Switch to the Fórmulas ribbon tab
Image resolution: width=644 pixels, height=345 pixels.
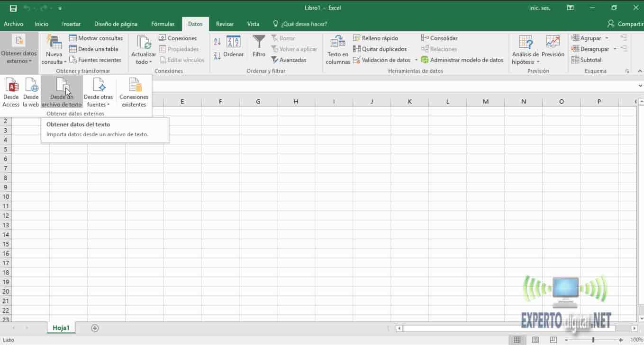tap(163, 24)
